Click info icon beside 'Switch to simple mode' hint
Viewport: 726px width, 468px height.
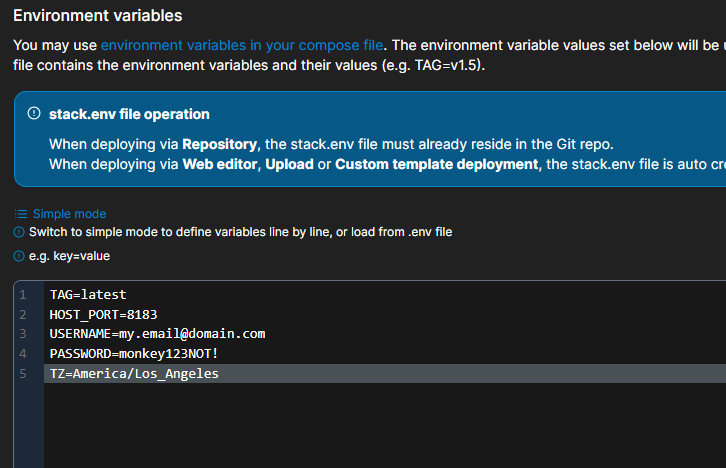[x=19, y=232]
